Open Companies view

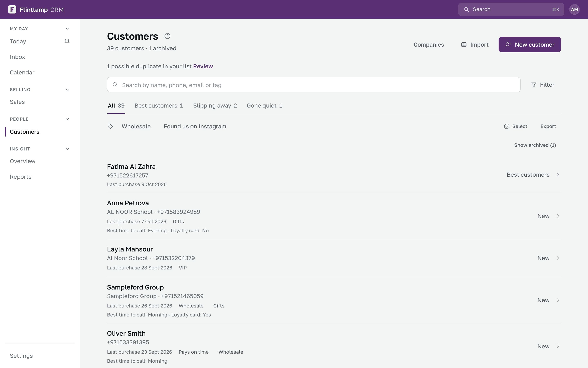[x=429, y=45]
